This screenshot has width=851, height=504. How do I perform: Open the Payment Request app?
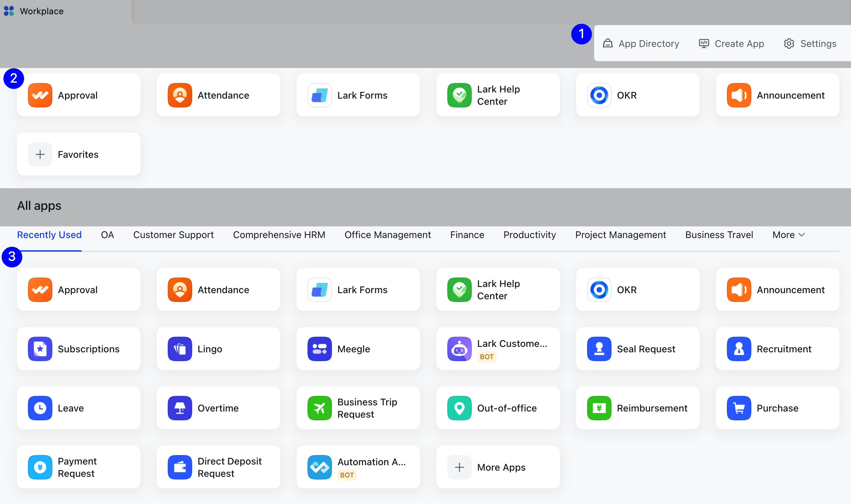coord(79,467)
